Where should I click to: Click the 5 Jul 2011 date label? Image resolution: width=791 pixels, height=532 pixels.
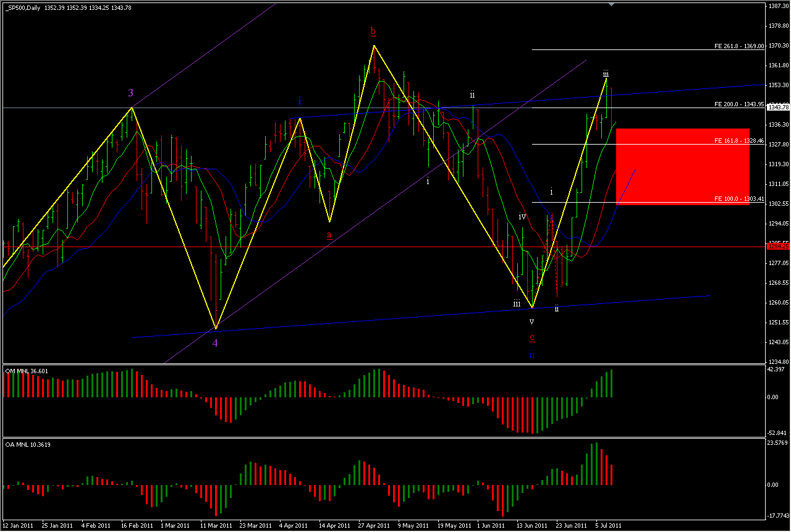607,526
